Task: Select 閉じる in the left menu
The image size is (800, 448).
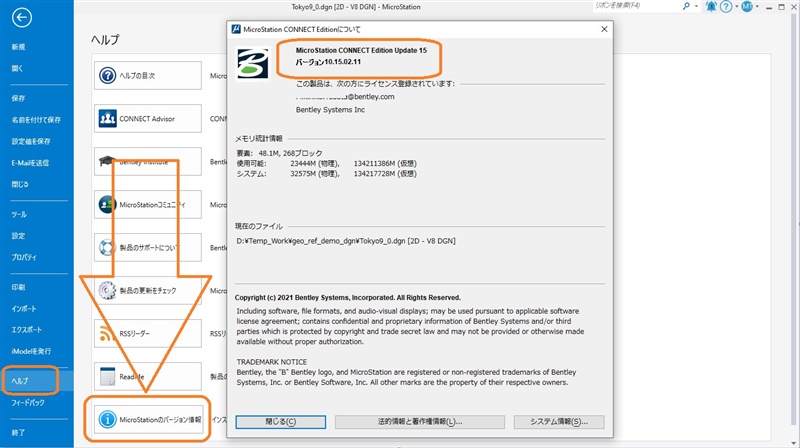Action: coord(20,184)
